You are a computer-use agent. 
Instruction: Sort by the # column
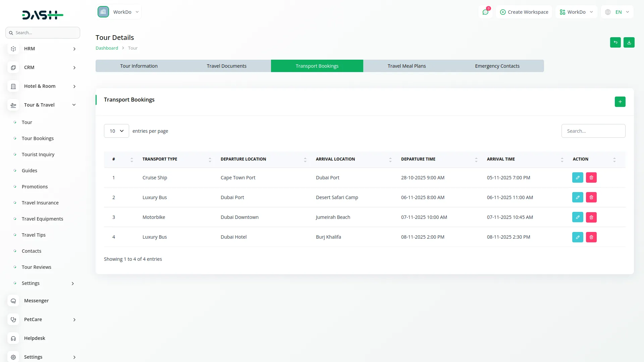coord(132,160)
